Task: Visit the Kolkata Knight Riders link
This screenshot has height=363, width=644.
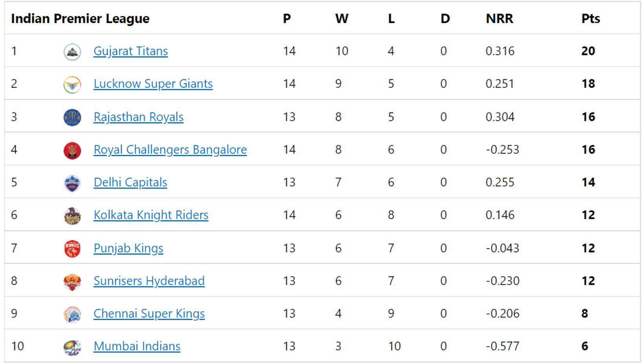Action: (151, 215)
